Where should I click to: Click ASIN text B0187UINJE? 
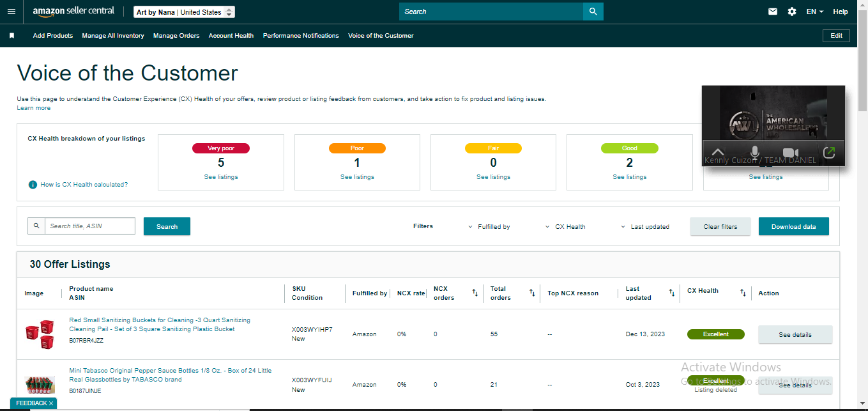point(85,391)
